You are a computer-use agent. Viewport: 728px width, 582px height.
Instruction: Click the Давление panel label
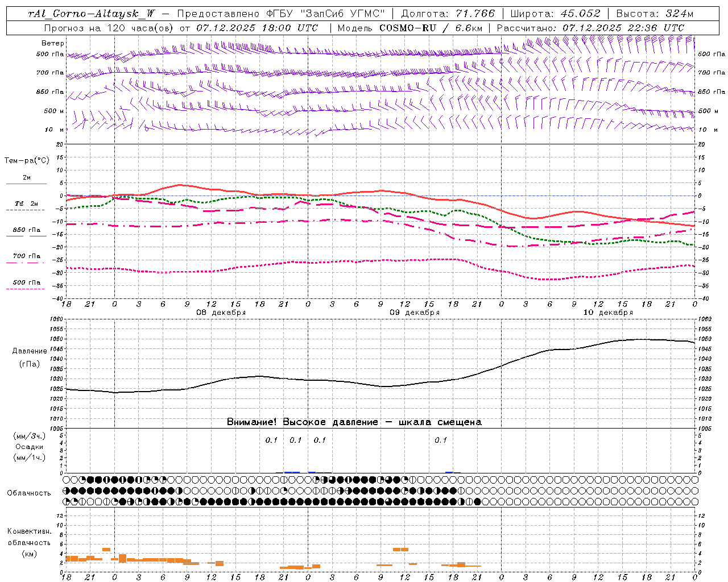30,351
